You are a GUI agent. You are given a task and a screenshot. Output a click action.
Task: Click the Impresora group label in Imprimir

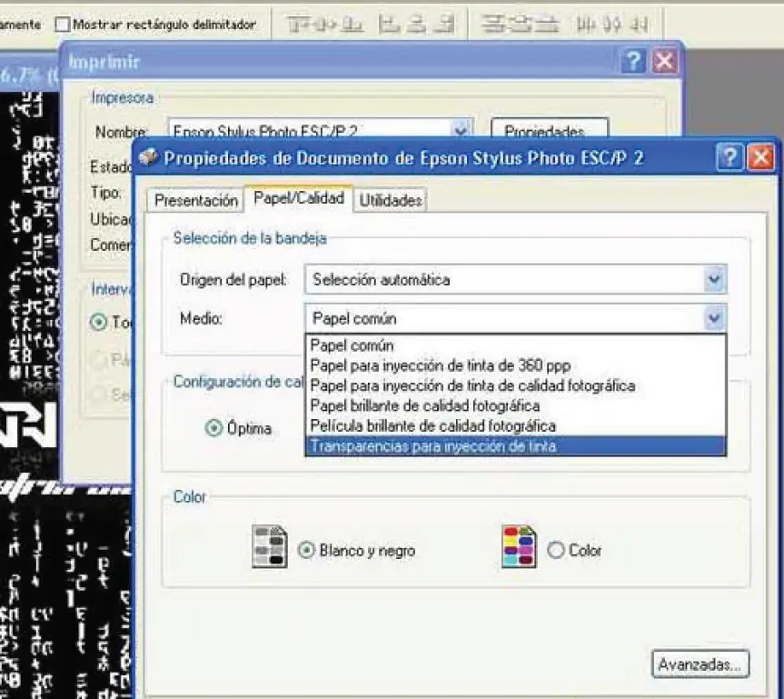tap(123, 97)
